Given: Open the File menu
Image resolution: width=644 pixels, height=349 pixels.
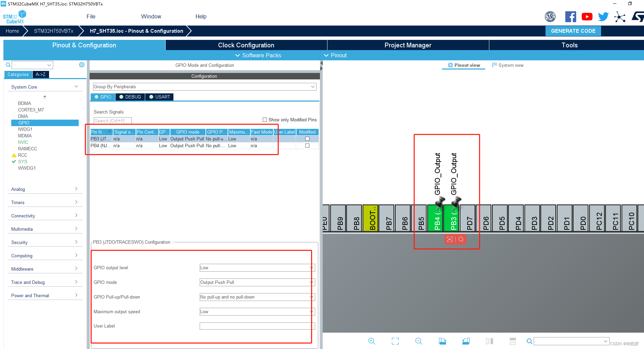Looking at the screenshot, I should [91, 16].
